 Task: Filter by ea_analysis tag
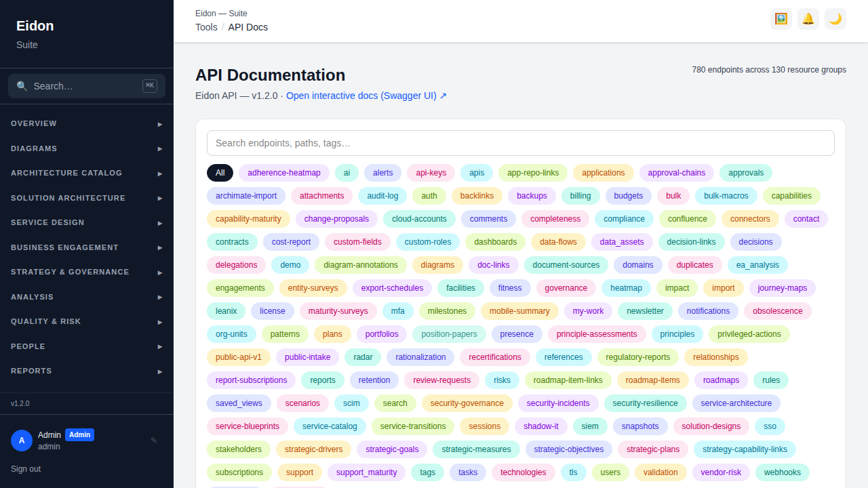(757, 265)
